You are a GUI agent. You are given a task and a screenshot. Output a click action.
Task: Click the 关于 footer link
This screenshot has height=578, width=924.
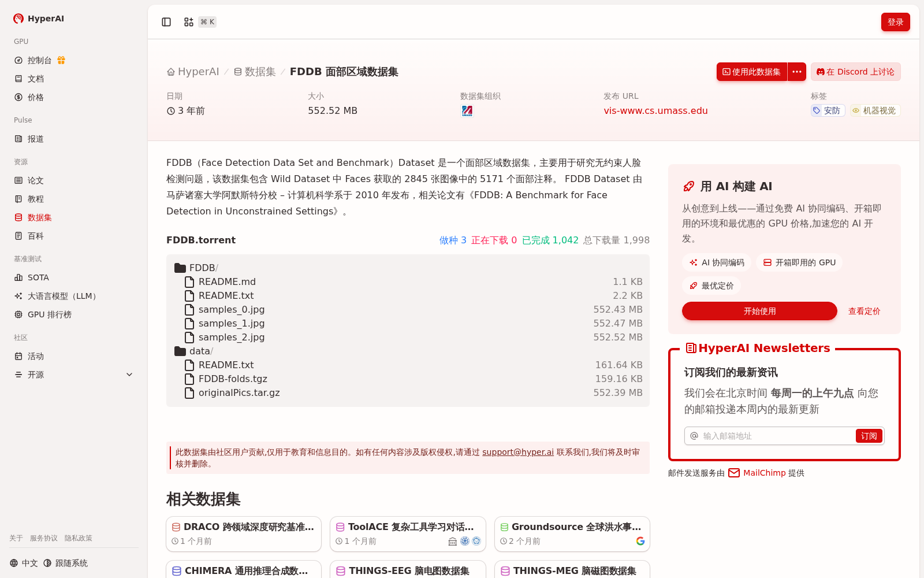pyautogui.click(x=16, y=538)
